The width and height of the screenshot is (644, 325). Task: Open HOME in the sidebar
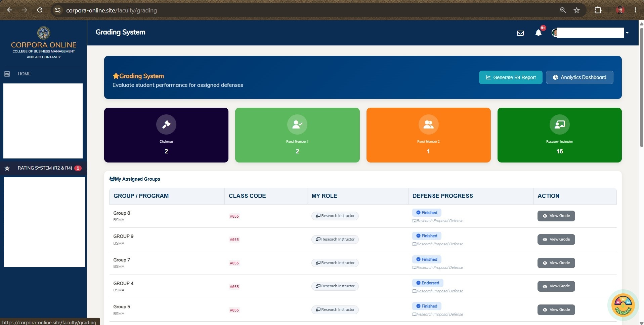coord(24,74)
